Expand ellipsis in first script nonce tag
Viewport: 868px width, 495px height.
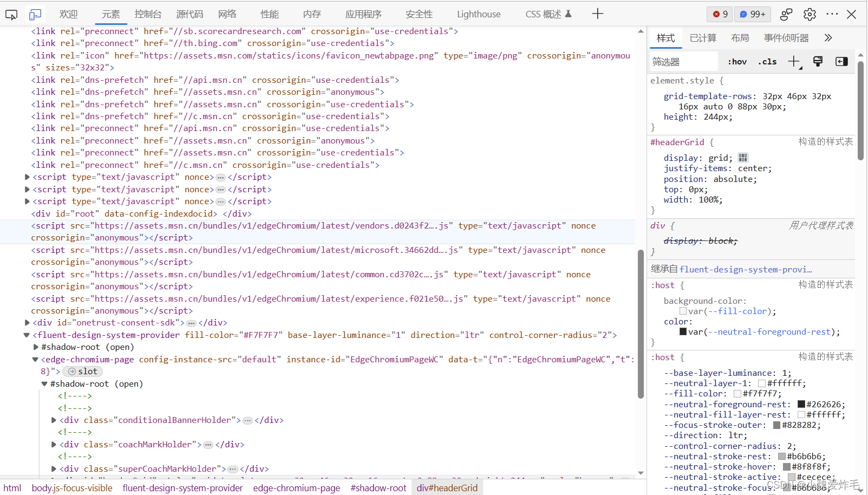click(220, 178)
